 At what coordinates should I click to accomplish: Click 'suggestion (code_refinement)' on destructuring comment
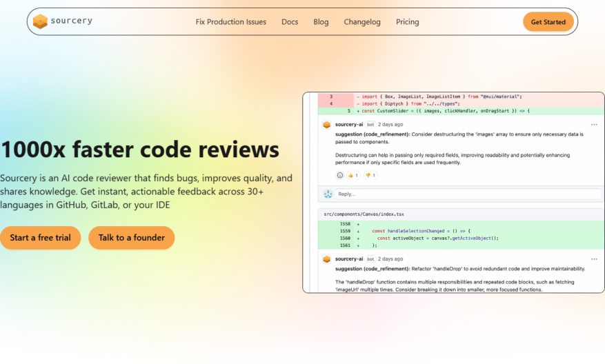373,134
